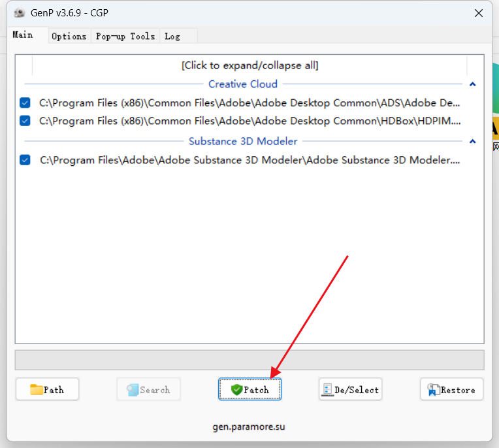The width and height of the screenshot is (499, 448).
Task: Click the De/Select button
Action: click(x=350, y=389)
